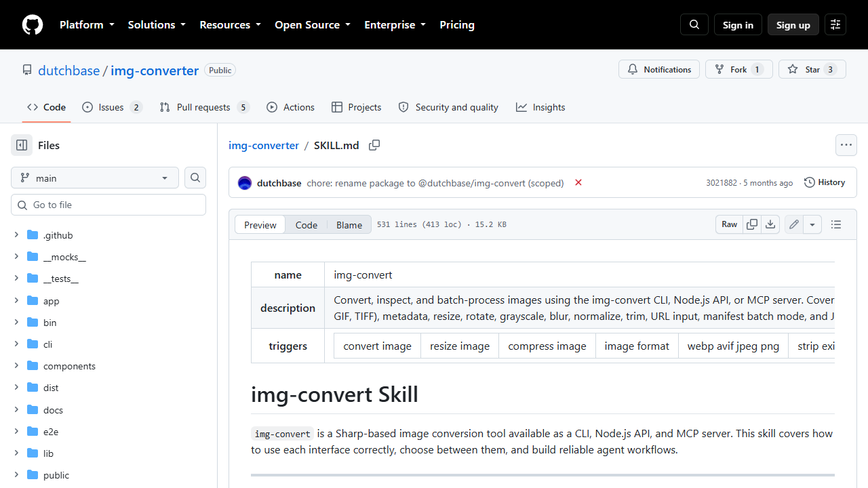
Task: Open the Open Source menu
Action: [x=313, y=24]
